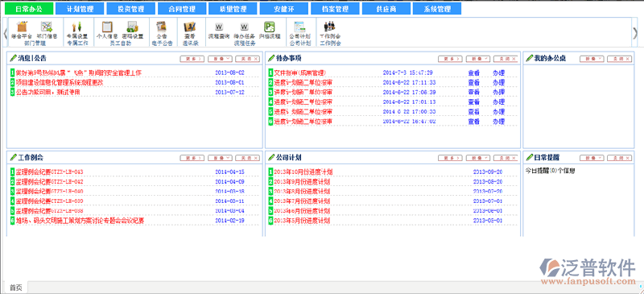This screenshot has width=644, height=294.
Task: Click 办理 link for 文件报审 item
Action: coord(498,72)
